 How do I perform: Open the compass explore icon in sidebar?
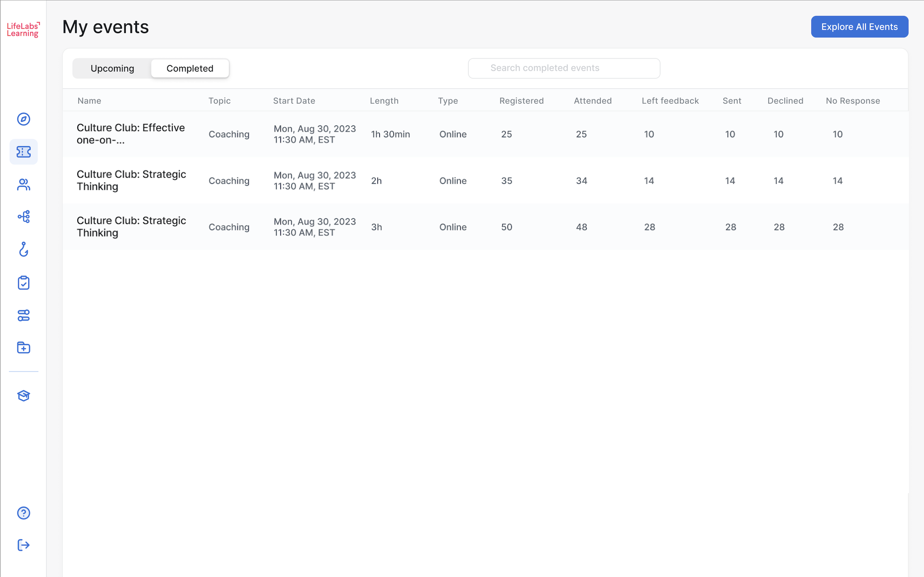click(x=24, y=119)
